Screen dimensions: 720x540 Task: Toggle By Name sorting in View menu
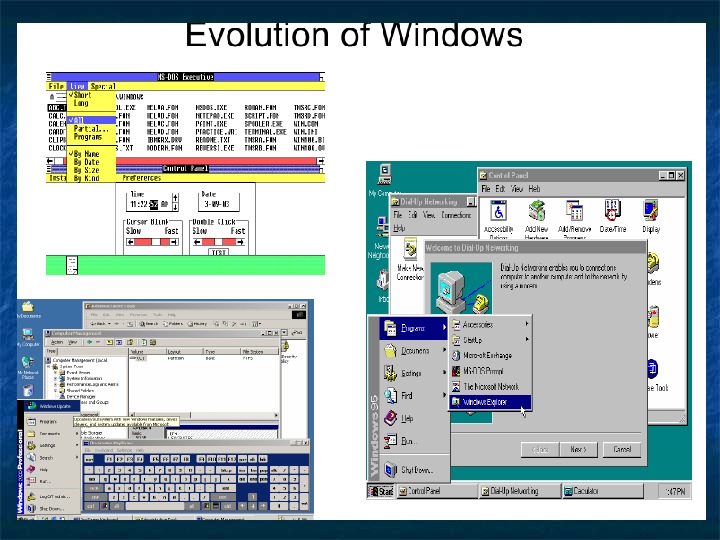91,154
